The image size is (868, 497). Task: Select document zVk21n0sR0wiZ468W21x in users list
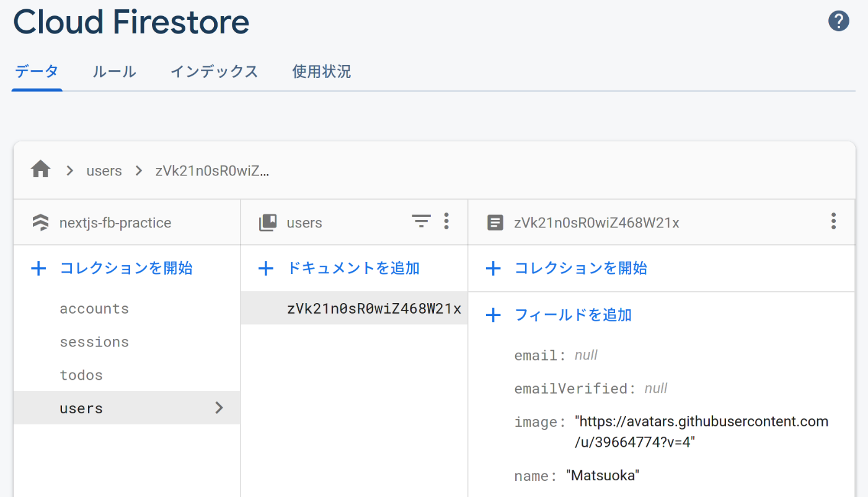point(354,308)
